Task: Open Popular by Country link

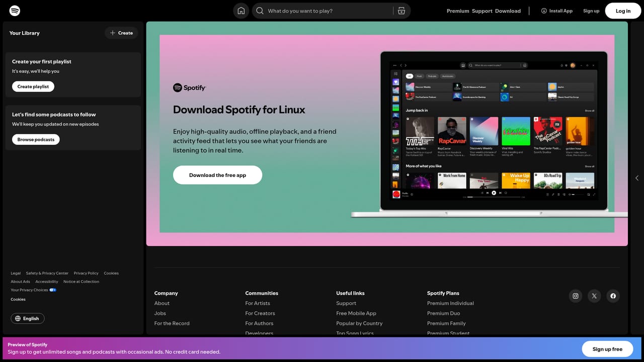Action: click(x=359, y=323)
